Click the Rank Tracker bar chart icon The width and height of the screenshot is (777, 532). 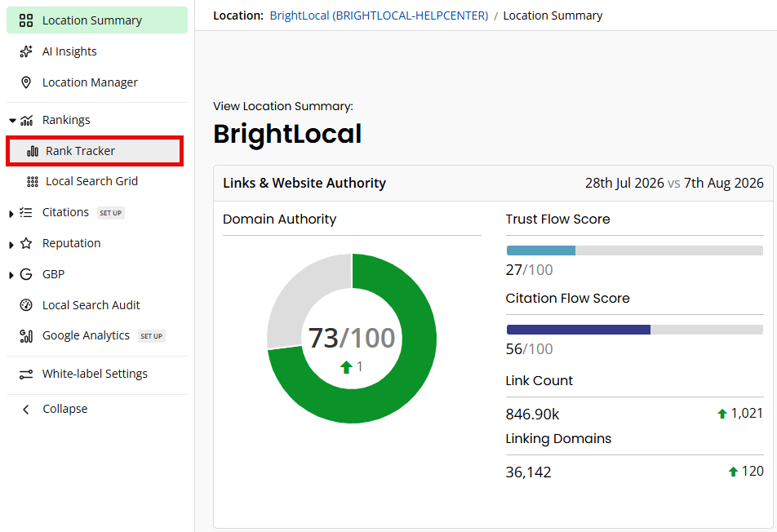coord(33,151)
